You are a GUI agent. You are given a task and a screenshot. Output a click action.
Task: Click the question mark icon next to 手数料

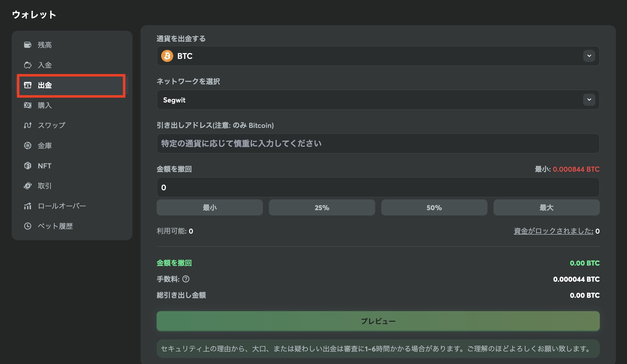pyautogui.click(x=186, y=279)
